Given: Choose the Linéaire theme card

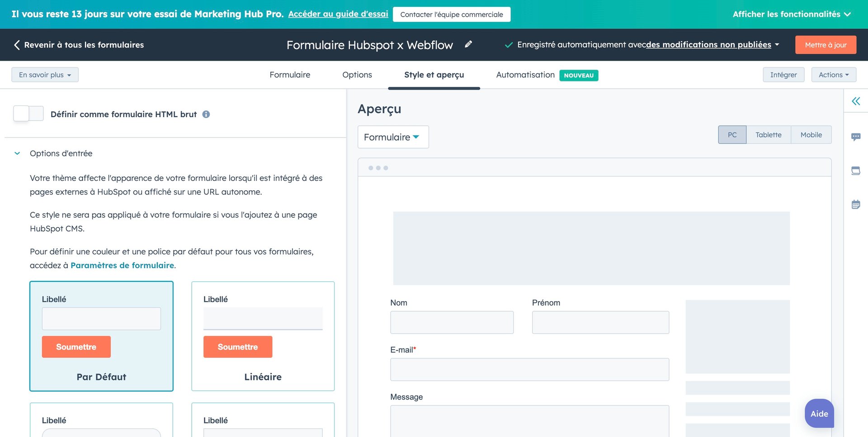Looking at the screenshot, I should pyautogui.click(x=263, y=336).
